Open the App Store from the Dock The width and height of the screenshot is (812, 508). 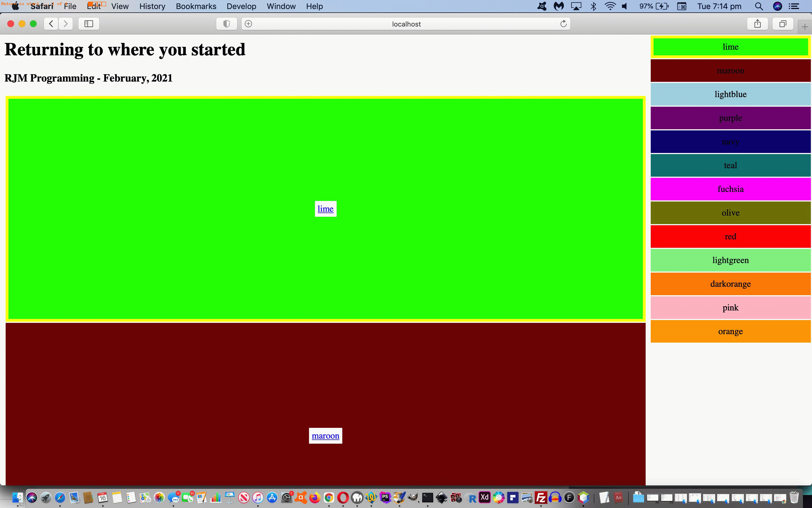(x=272, y=498)
